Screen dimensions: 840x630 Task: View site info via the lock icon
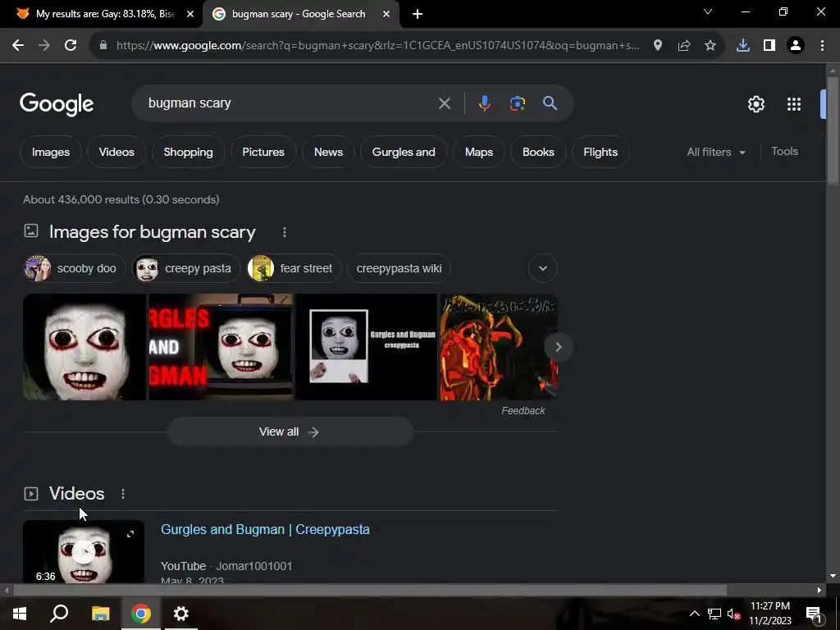coord(103,46)
